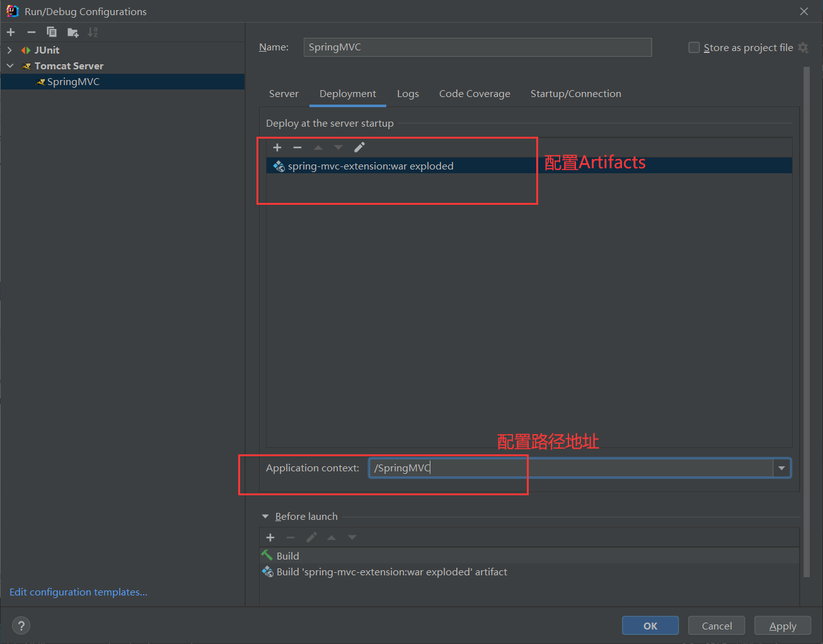The height and width of the screenshot is (644, 823).
Task: Close the Run/Debug Configurations dialog
Action: point(804,11)
